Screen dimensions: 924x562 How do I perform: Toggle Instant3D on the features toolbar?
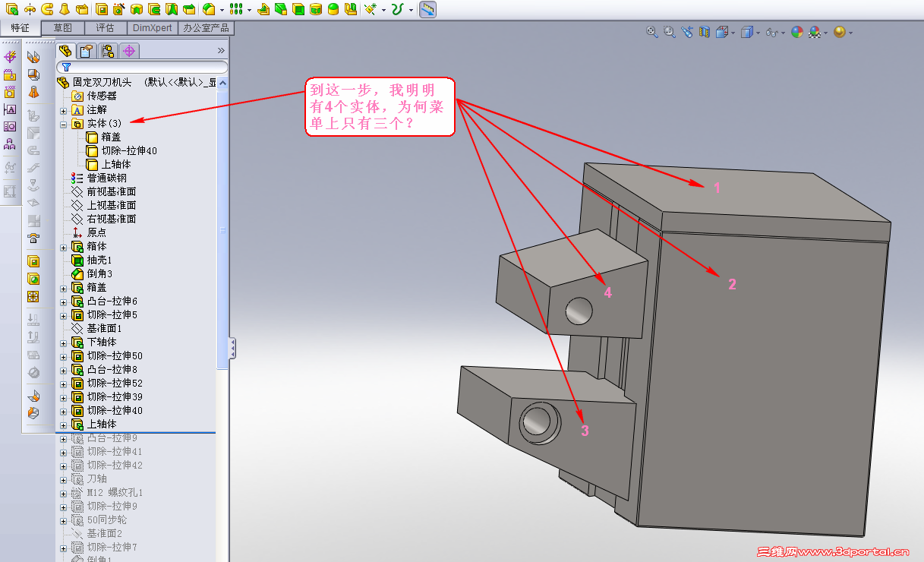coord(428,9)
